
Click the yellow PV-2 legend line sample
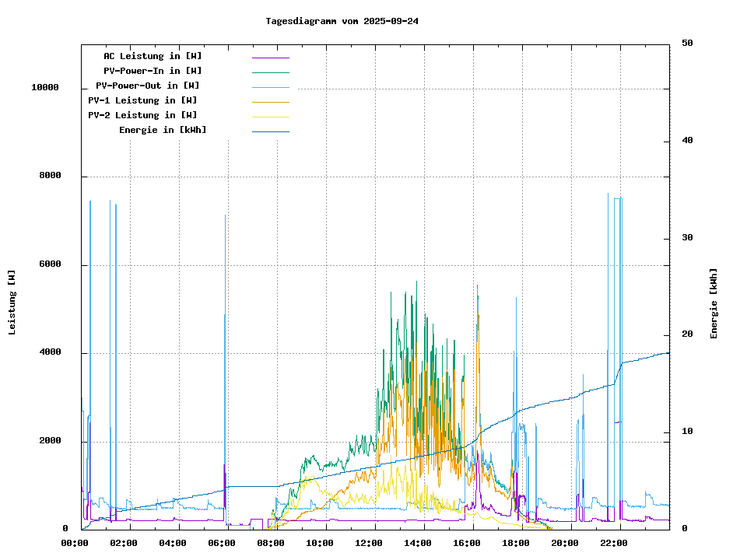(x=270, y=116)
